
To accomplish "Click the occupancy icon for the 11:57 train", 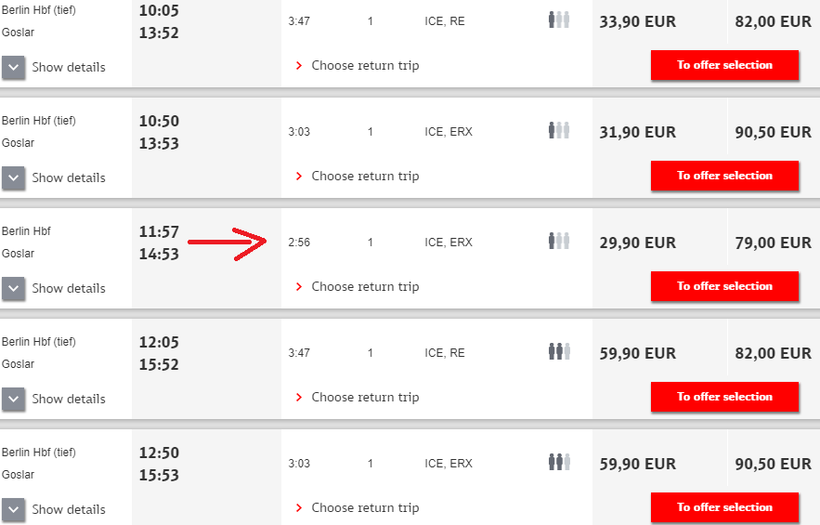I will click(x=558, y=241).
